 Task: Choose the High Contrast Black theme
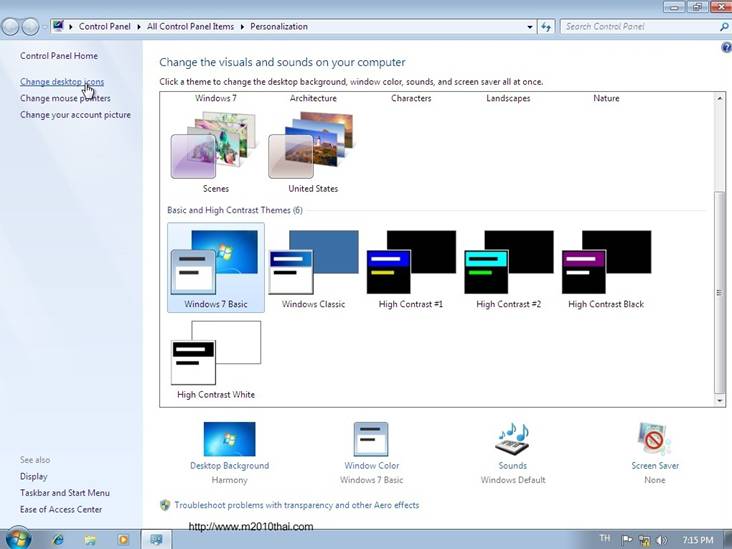click(606, 267)
